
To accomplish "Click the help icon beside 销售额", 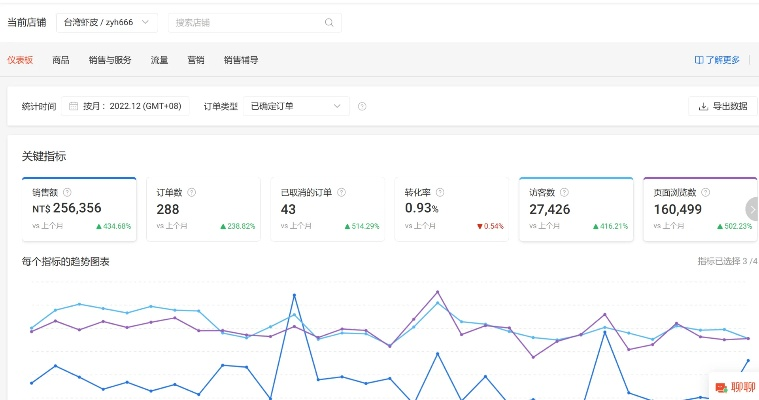I will tap(67, 192).
